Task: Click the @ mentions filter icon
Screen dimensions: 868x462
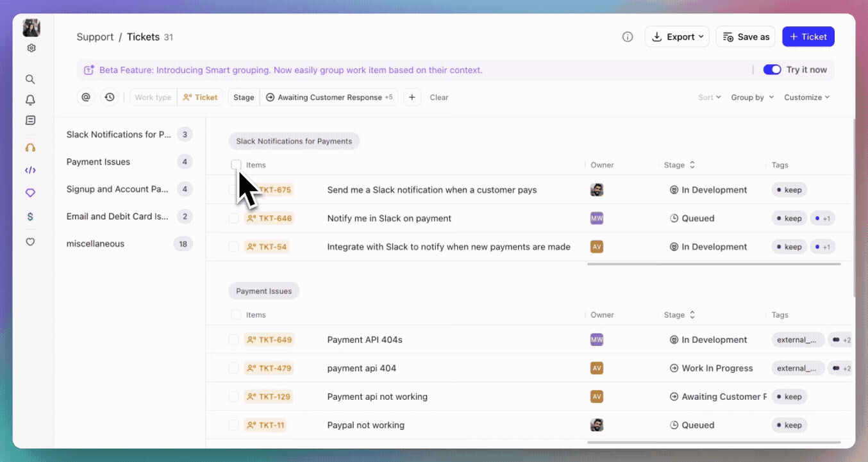Action: click(86, 97)
